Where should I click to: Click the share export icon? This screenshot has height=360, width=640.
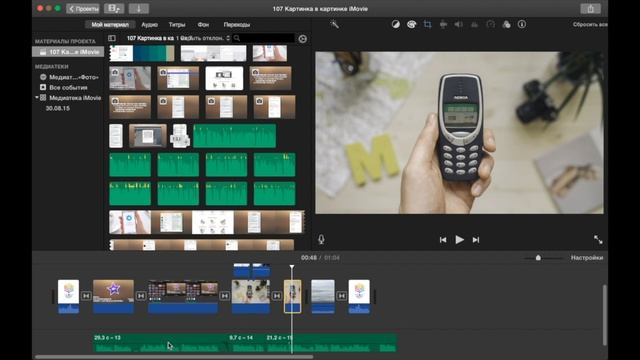point(590,9)
